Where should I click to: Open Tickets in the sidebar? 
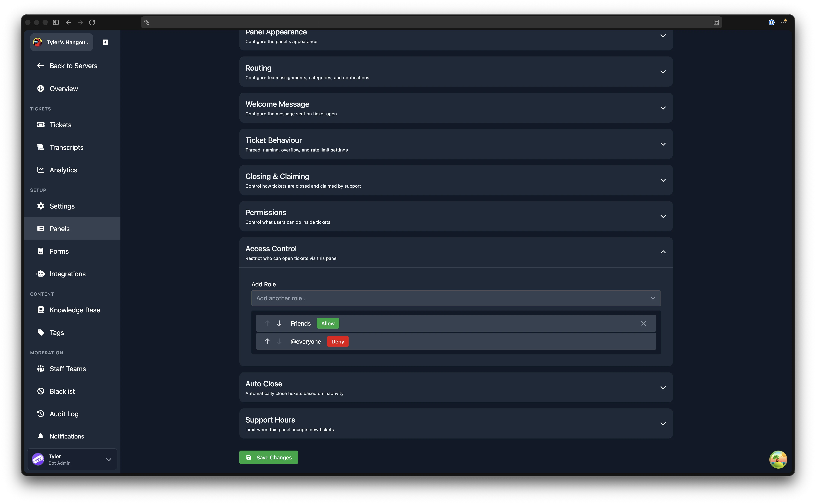pyautogui.click(x=72, y=125)
